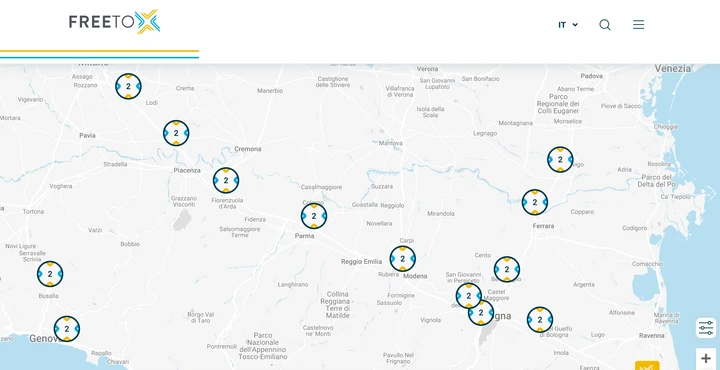
Task: Select cluster marker near Fiorenzuola d'Arda
Action: (x=225, y=180)
